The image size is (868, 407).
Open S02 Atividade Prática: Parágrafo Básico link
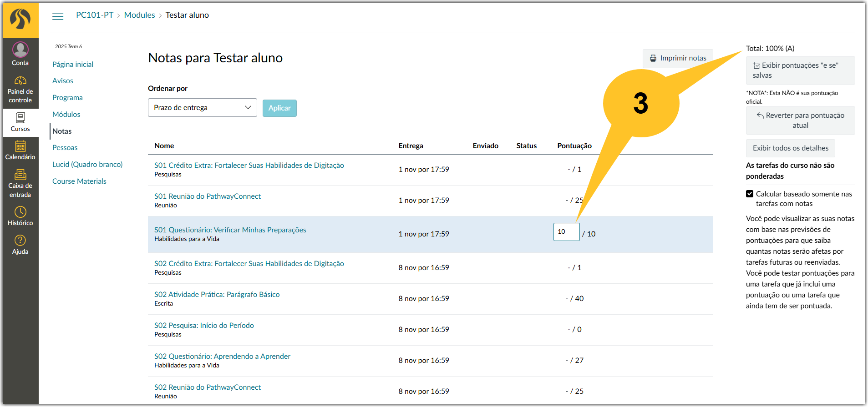coord(217,294)
